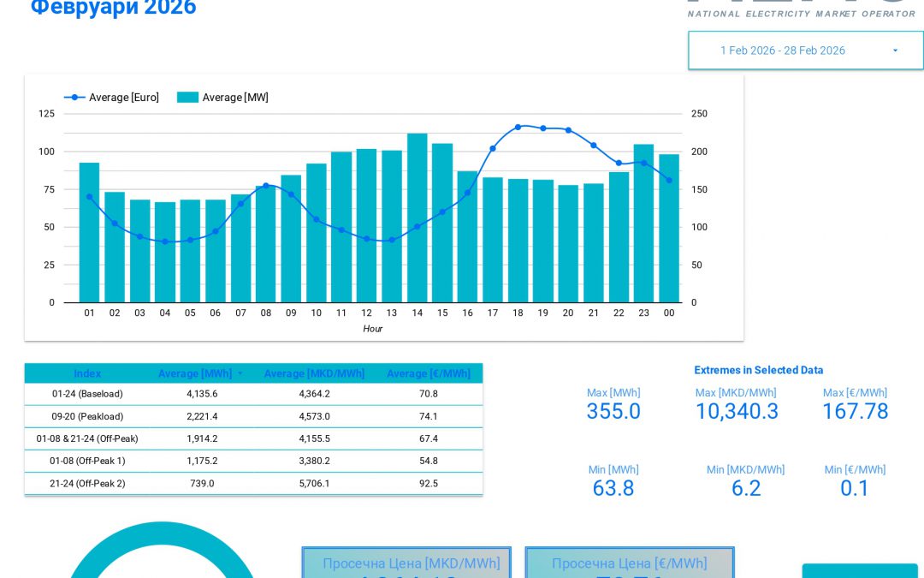Click the Average [€/MWh] column header
Screen dimensions: 924x578
[x=429, y=373]
